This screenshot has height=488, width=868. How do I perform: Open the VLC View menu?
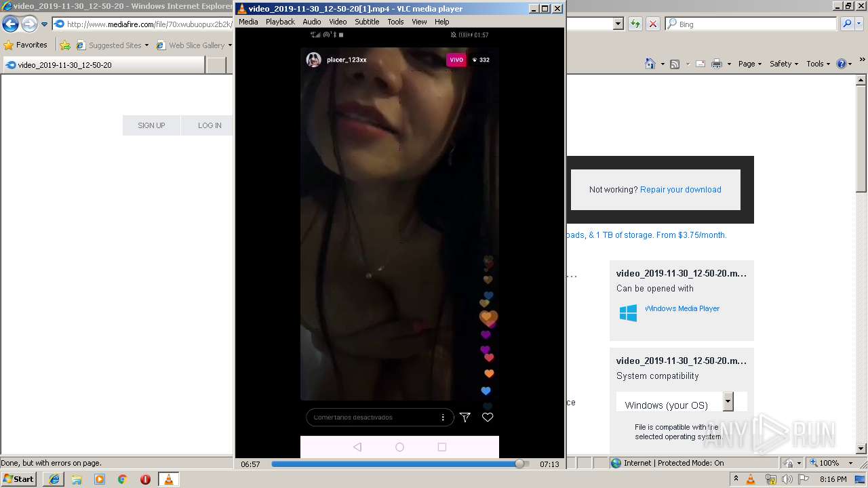419,22
